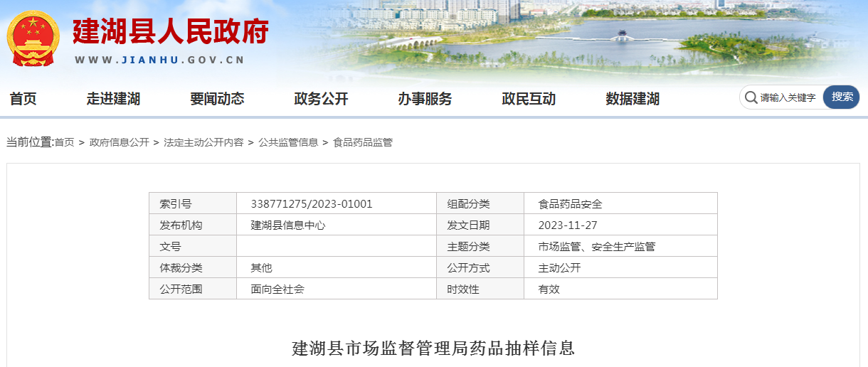
Task: Click the 主题分类 label cell
Action: click(480, 246)
